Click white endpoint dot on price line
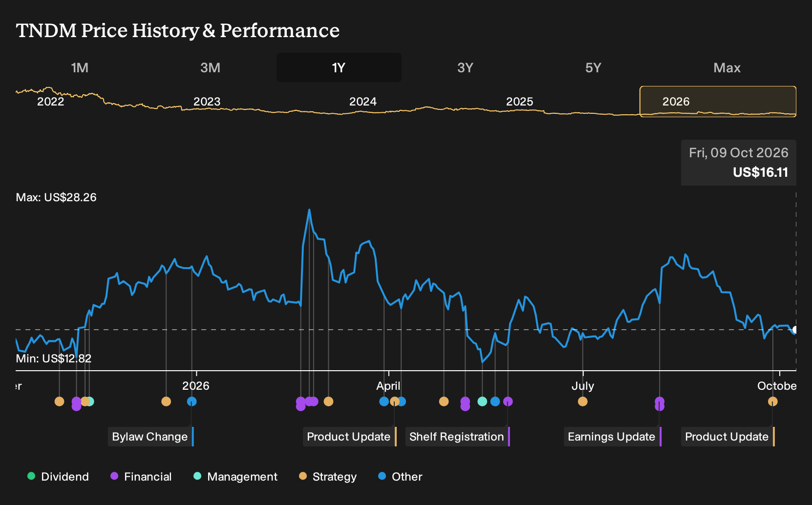812x505 pixels. (x=795, y=330)
